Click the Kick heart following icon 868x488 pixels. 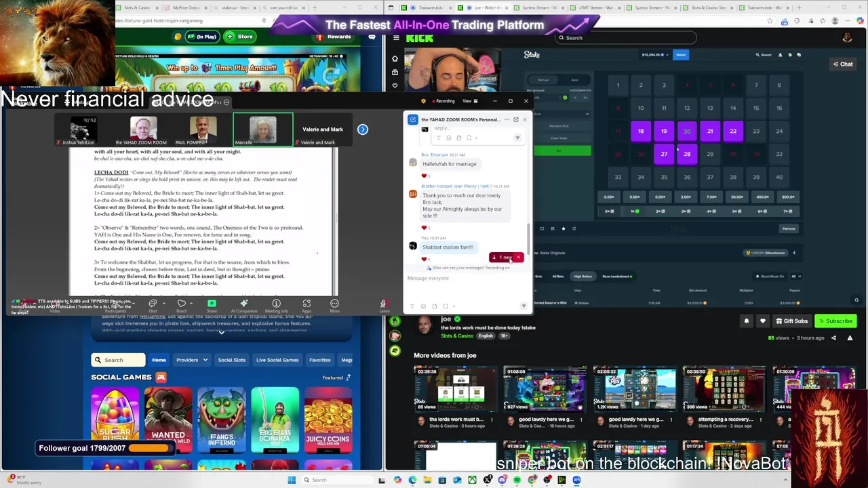(x=395, y=85)
